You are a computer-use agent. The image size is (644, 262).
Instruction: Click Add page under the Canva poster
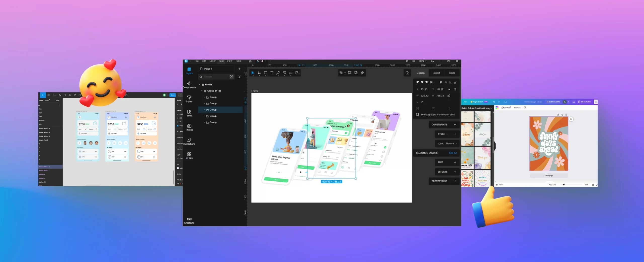click(549, 176)
